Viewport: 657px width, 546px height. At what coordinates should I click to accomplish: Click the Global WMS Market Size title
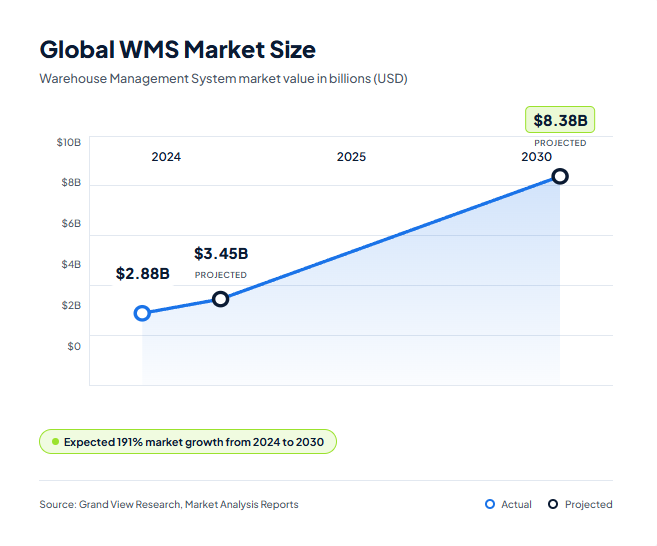click(177, 49)
